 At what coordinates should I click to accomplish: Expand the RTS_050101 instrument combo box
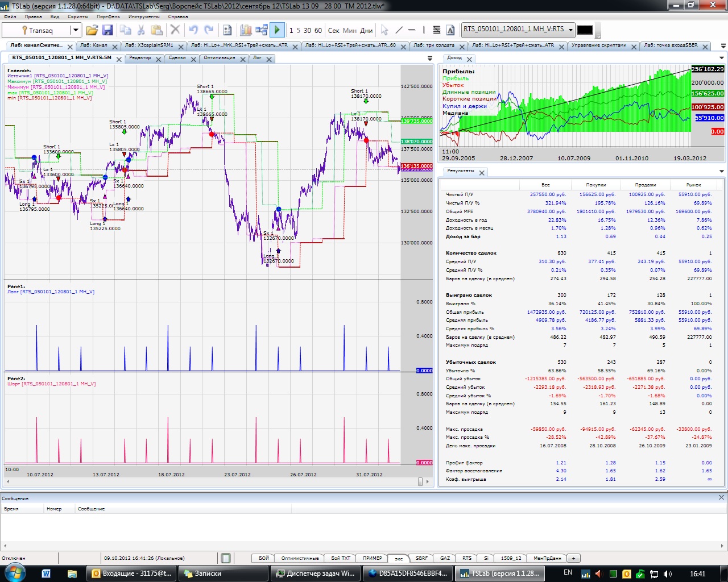(570, 30)
